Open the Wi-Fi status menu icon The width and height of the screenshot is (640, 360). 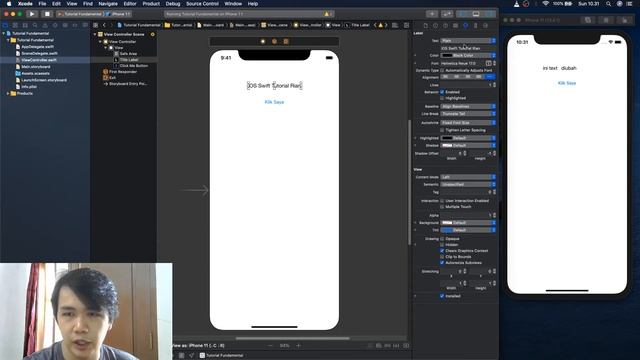tap(546, 4)
